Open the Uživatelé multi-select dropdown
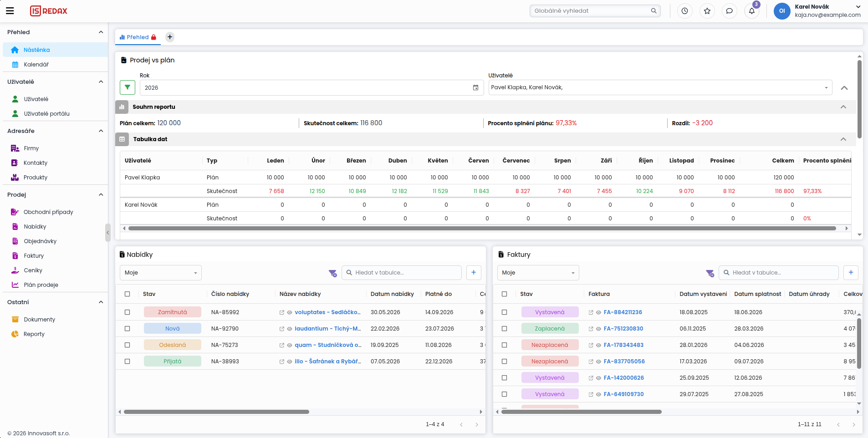The image size is (868, 438). (660, 87)
